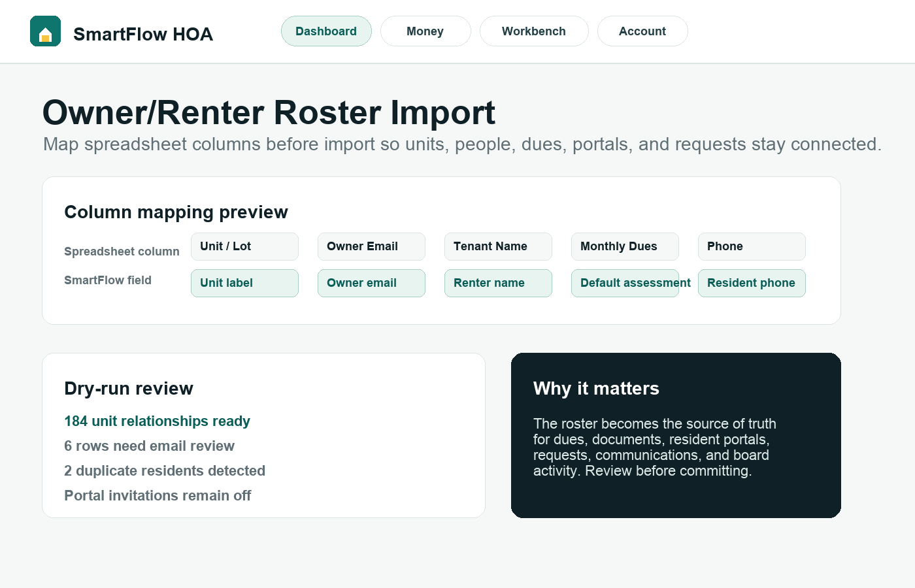The height and width of the screenshot is (588, 915).
Task: Switch to the Money tab
Action: click(x=425, y=31)
